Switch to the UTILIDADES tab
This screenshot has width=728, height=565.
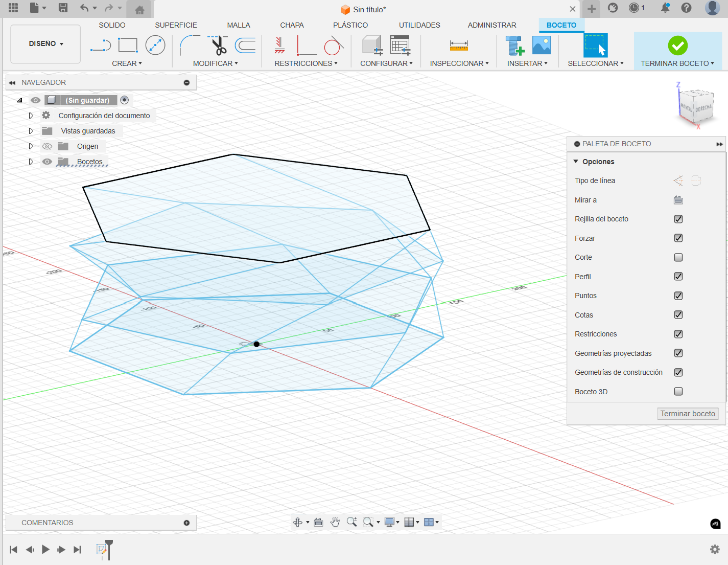pyautogui.click(x=419, y=25)
